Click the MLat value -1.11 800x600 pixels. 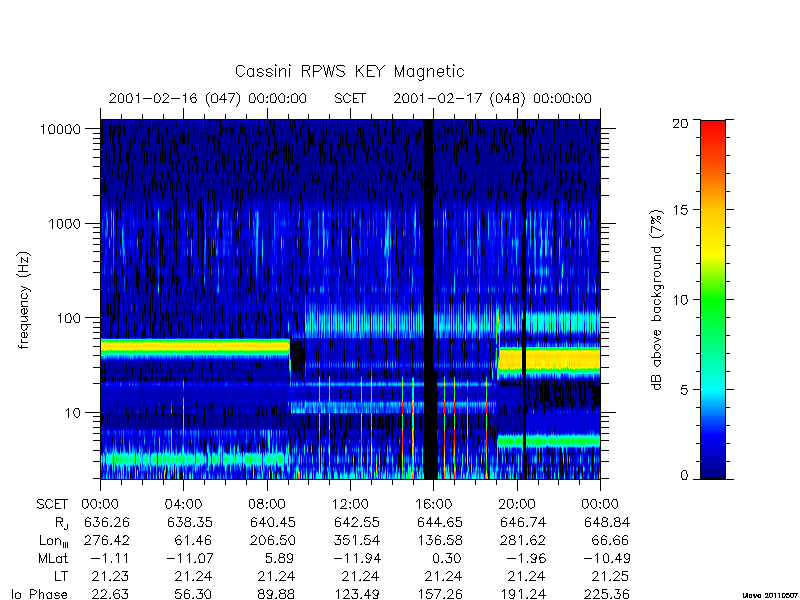tap(108, 558)
